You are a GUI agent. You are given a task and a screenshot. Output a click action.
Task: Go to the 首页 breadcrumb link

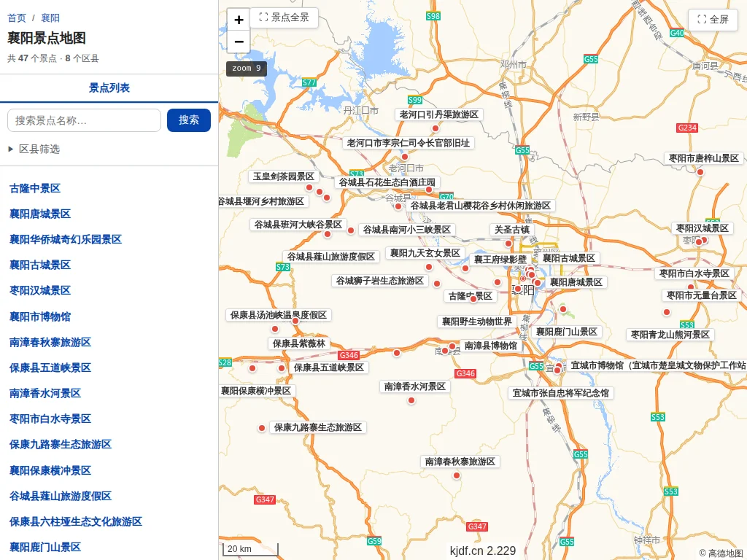17,18
